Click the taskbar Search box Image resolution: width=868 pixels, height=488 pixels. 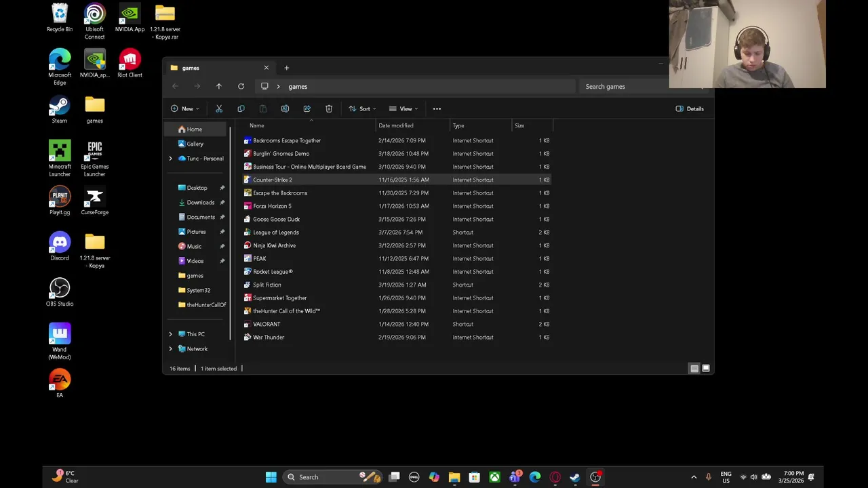click(x=333, y=477)
